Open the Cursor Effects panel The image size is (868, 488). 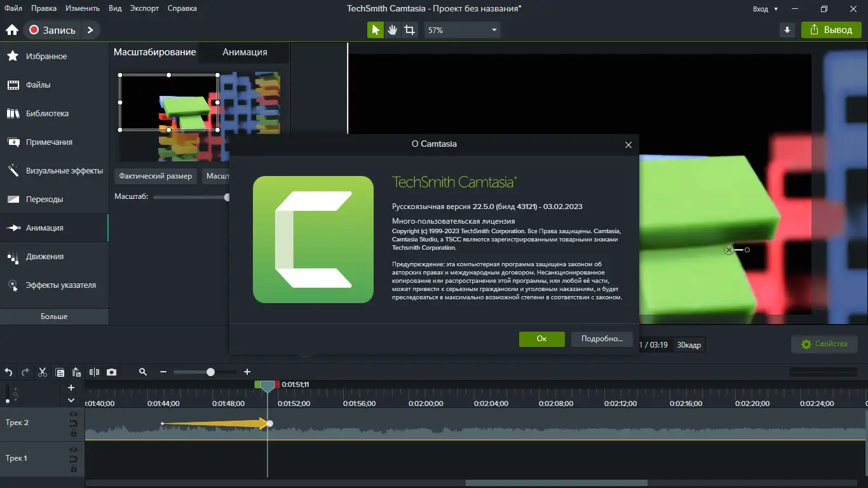(54, 285)
